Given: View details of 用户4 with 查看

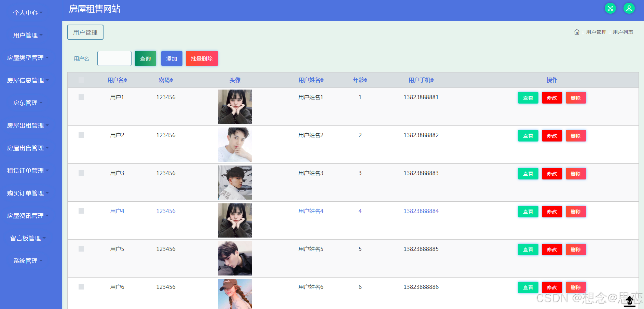Looking at the screenshot, I should click(528, 212).
